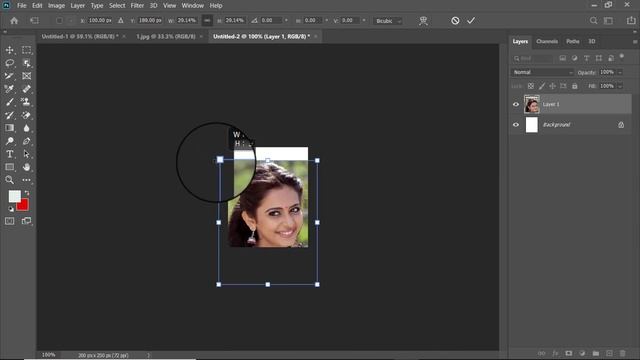The width and height of the screenshot is (640, 360).
Task: Switch to the Paths tab
Action: click(x=573, y=42)
